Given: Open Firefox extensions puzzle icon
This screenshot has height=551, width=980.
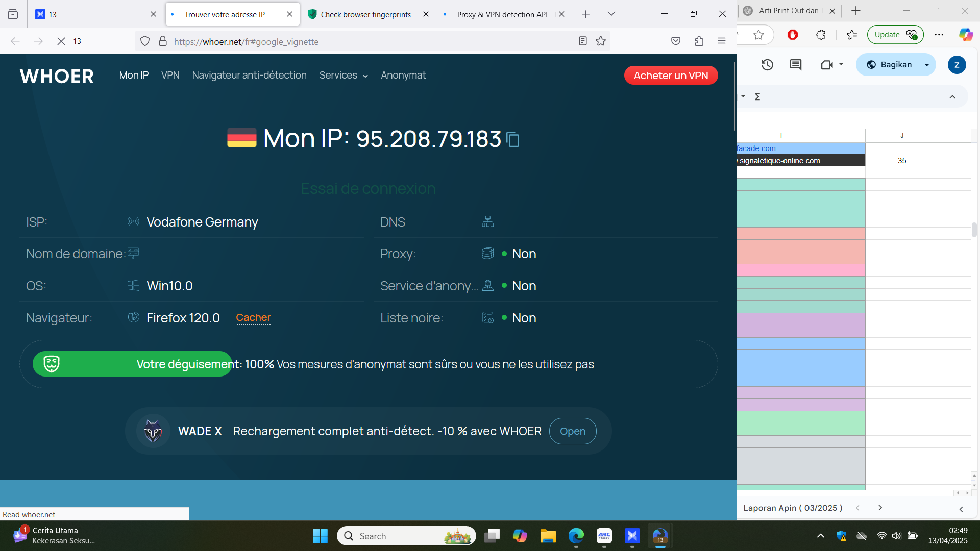Looking at the screenshot, I should tap(699, 41).
